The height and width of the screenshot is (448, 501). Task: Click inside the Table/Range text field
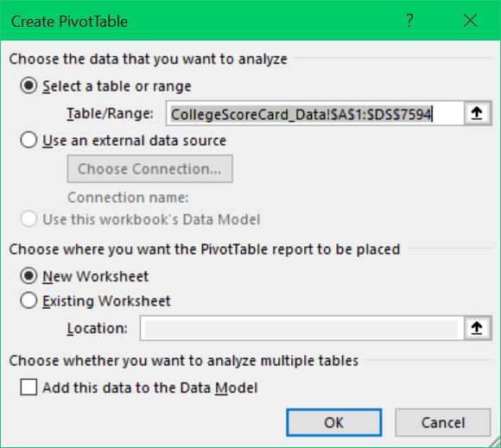[314, 113]
